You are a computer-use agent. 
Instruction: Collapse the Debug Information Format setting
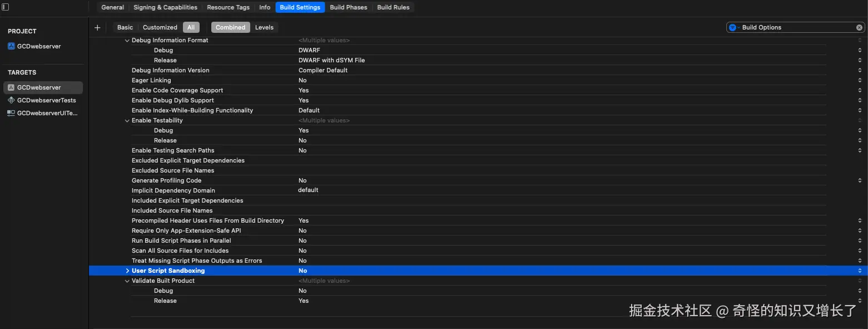pyautogui.click(x=127, y=40)
